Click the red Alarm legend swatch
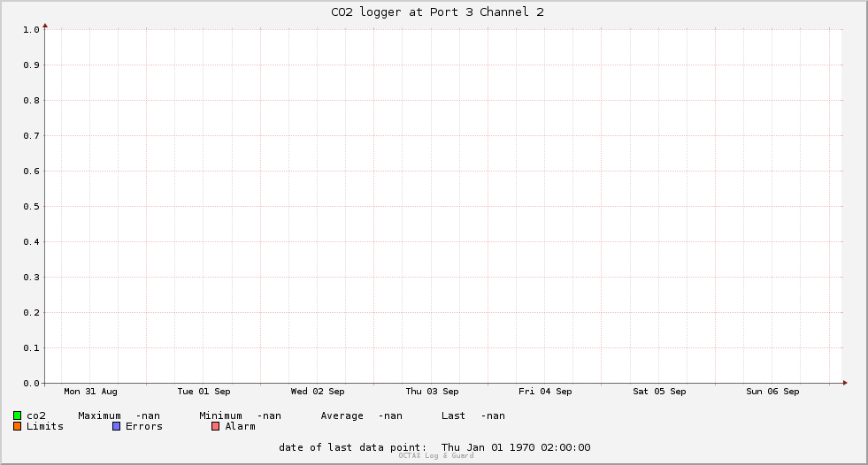 coord(215,426)
